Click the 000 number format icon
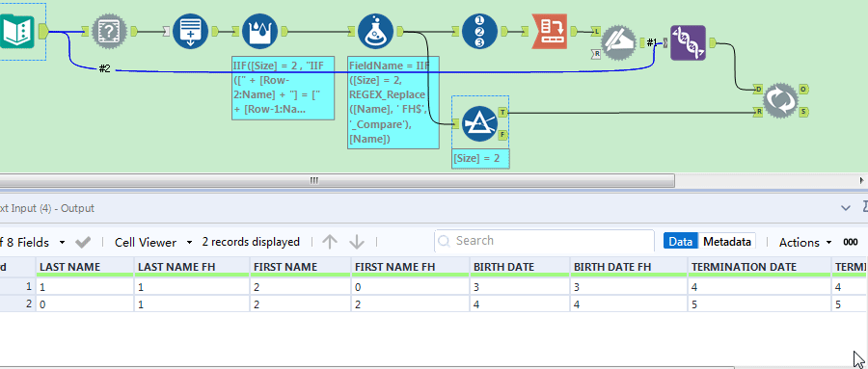The width and height of the screenshot is (868, 369). [851, 243]
